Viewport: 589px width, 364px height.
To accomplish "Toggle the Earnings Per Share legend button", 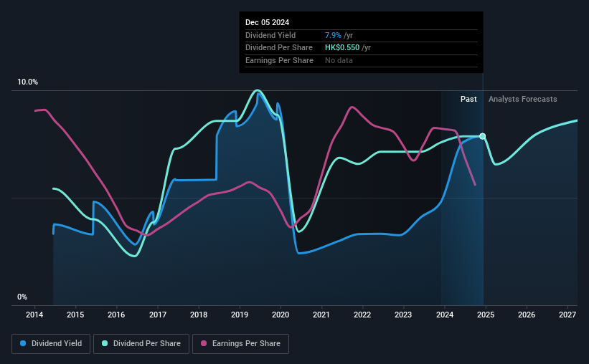I will pyautogui.click(x=240, y=344).
